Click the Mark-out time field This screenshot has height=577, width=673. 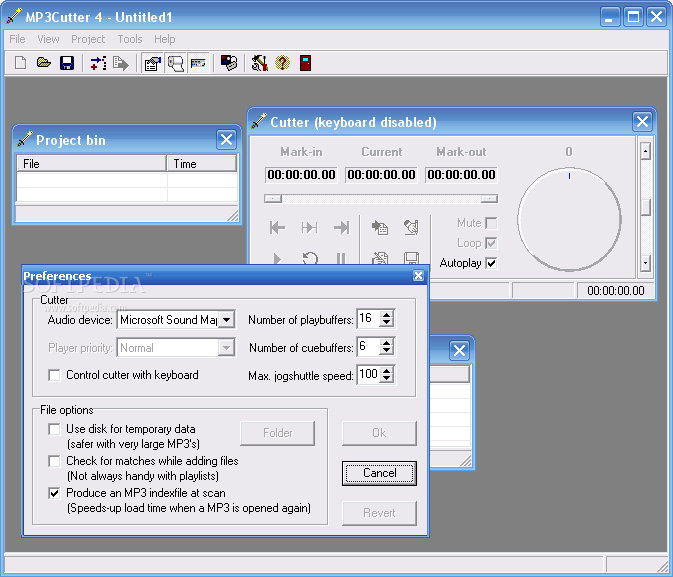461,175
